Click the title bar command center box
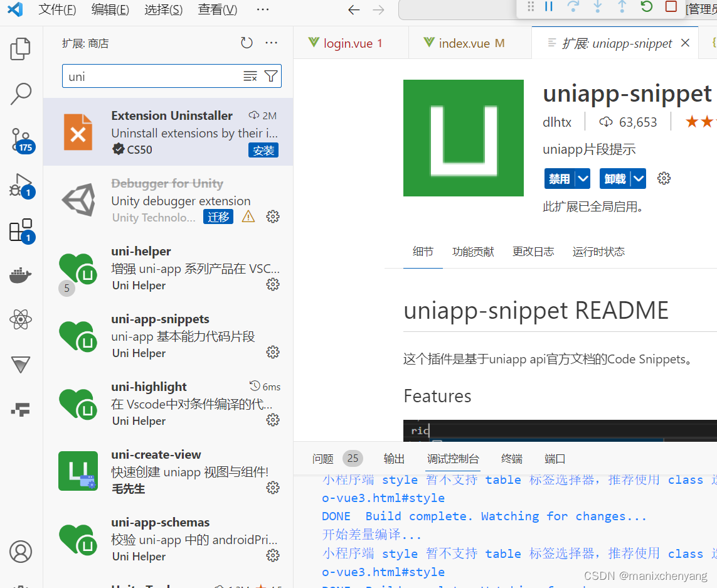 [457, 9]
